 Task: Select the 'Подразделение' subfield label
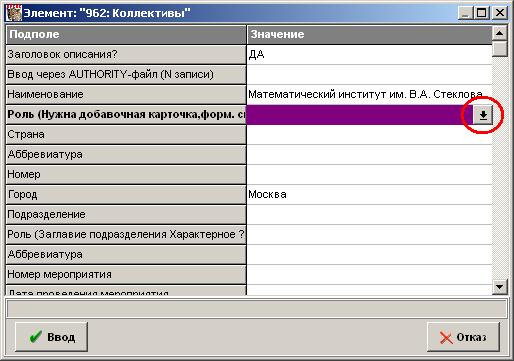(x=126, y=215)
